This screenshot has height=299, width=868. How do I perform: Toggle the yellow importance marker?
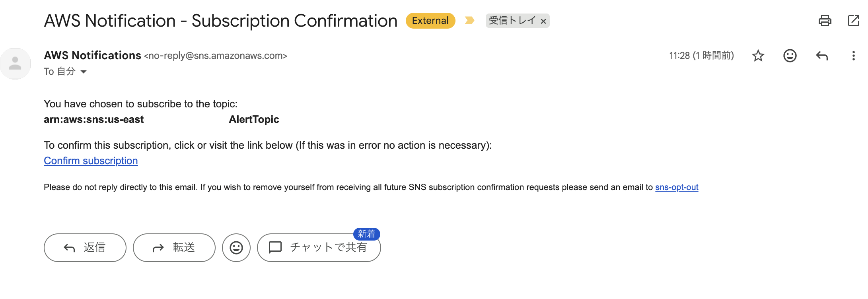point(469,21)
